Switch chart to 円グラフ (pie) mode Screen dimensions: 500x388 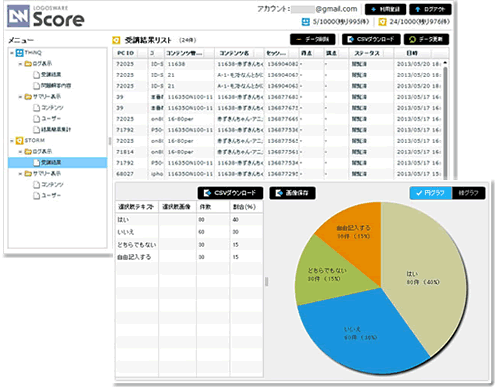(x=430, y=193)
